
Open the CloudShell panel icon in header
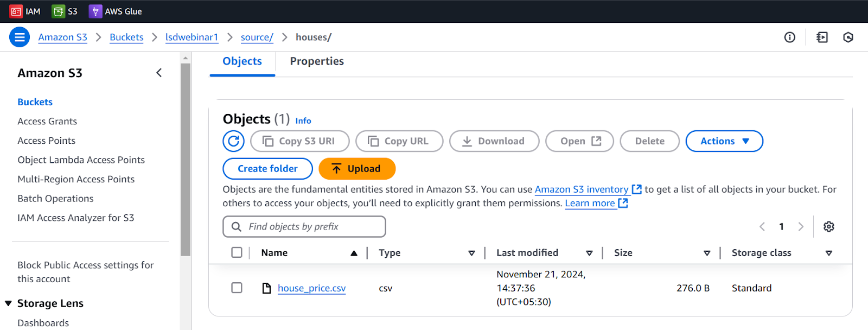[822, 37]
